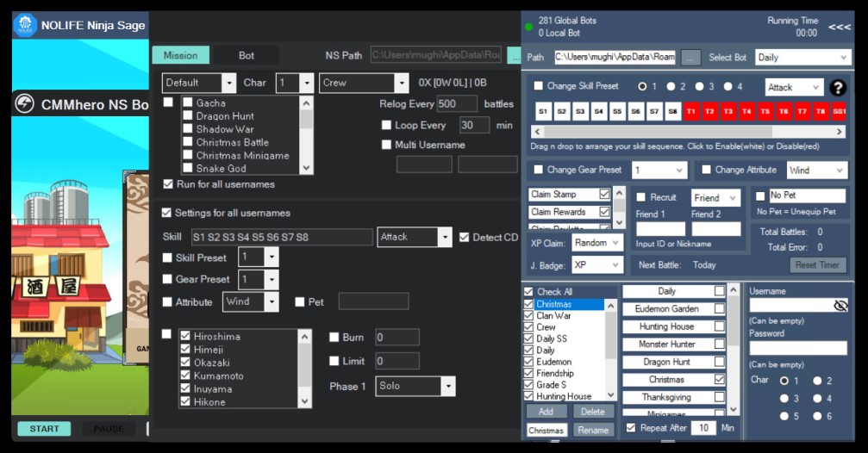Toggle skill slot S4
868x453 pixels.
click(598, 111)
